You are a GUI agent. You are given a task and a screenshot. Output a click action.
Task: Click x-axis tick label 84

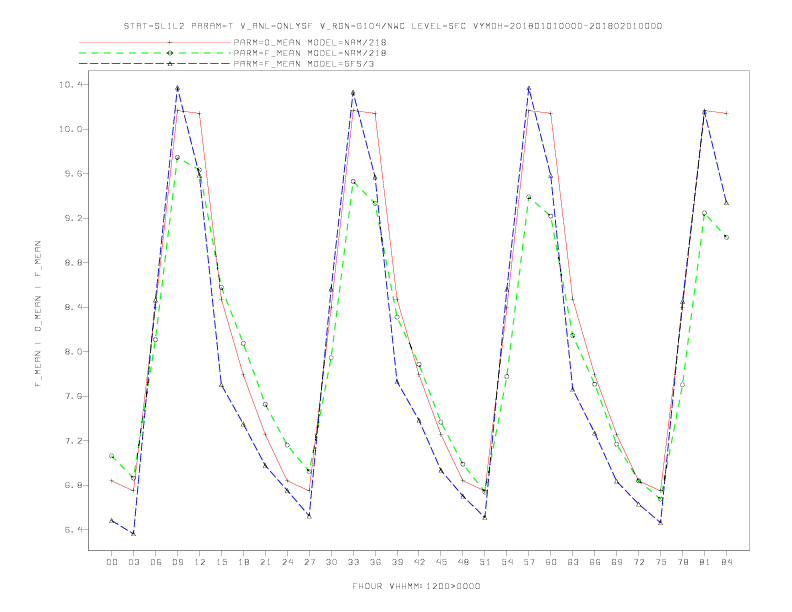point(727,562)
